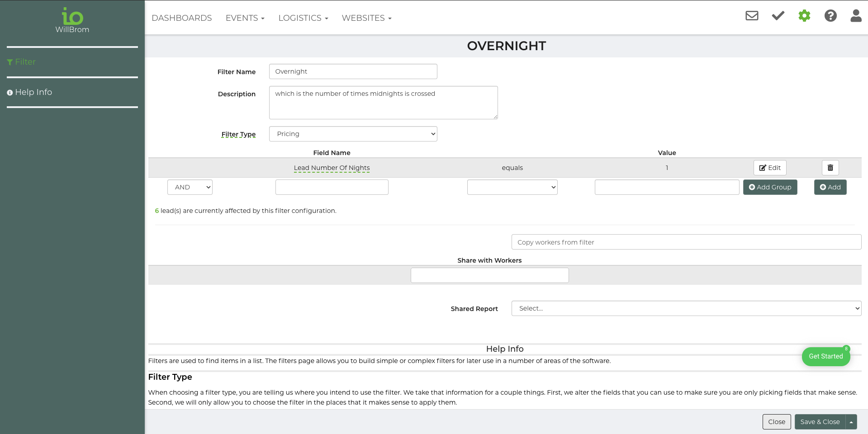Open the user profile icon

pos(856,16)
